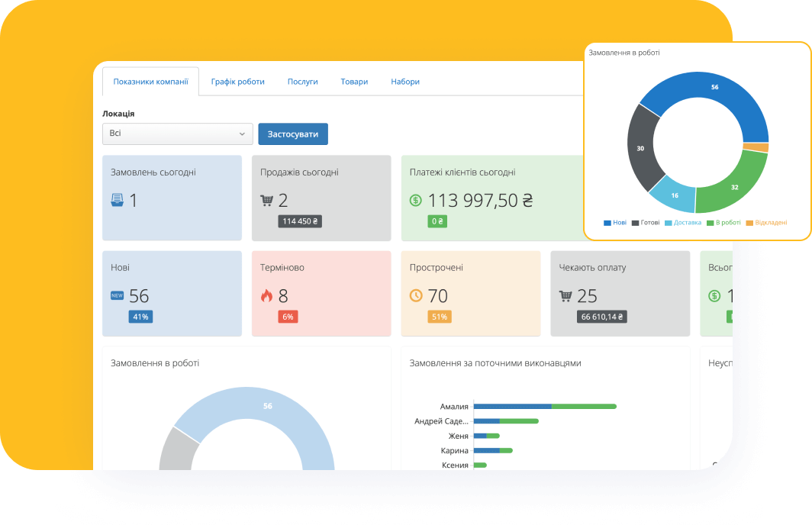812x525 pixels.
Task: Toggle the Нові legend item in chart
Action: click(615, 223)
